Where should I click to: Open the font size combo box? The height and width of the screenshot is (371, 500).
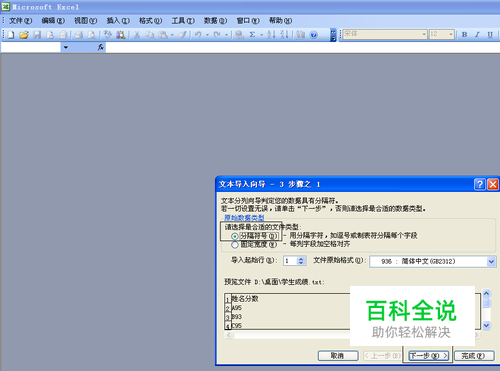pyautogui.click(x=442, y=34)
